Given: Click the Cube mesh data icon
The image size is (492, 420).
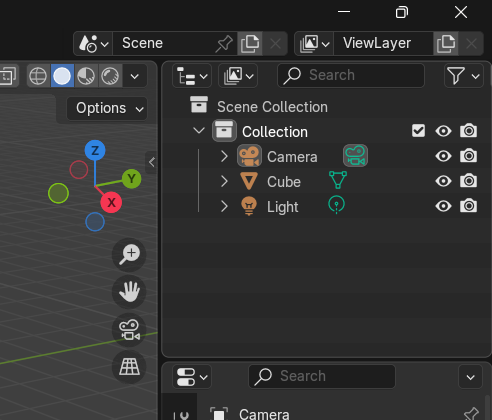Looking at the screenshot, I should coord(338,180).
